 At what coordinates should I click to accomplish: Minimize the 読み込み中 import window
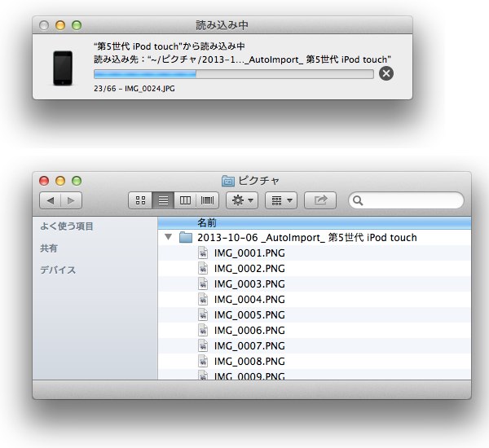pos(60,25)
